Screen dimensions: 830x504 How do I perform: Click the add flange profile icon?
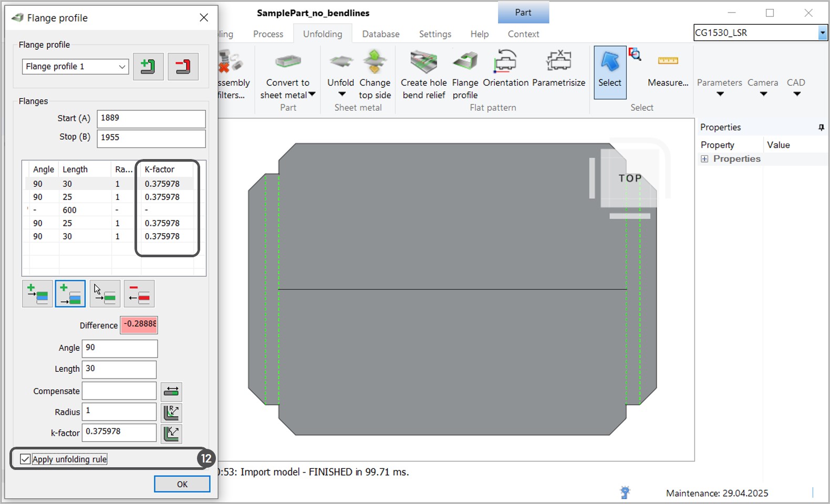click(x=148, y=67)
